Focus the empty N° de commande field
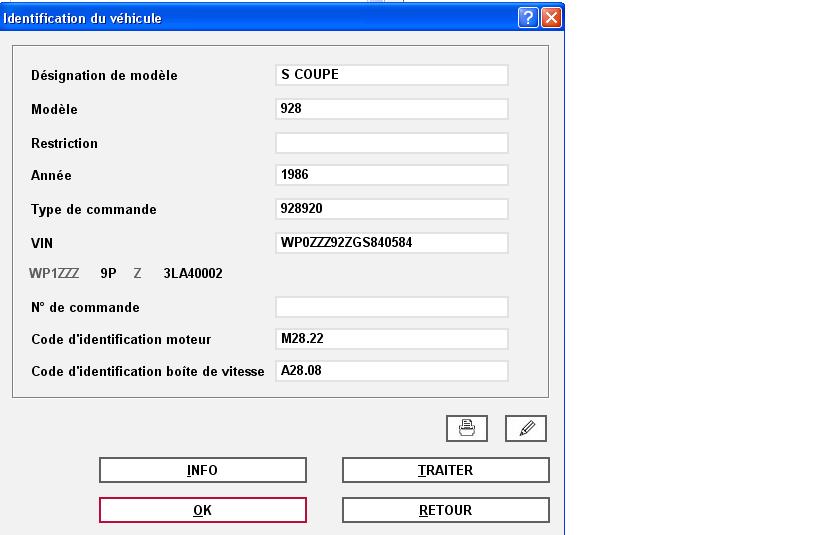This screenshot has height=535, width=840. [392, 307]
